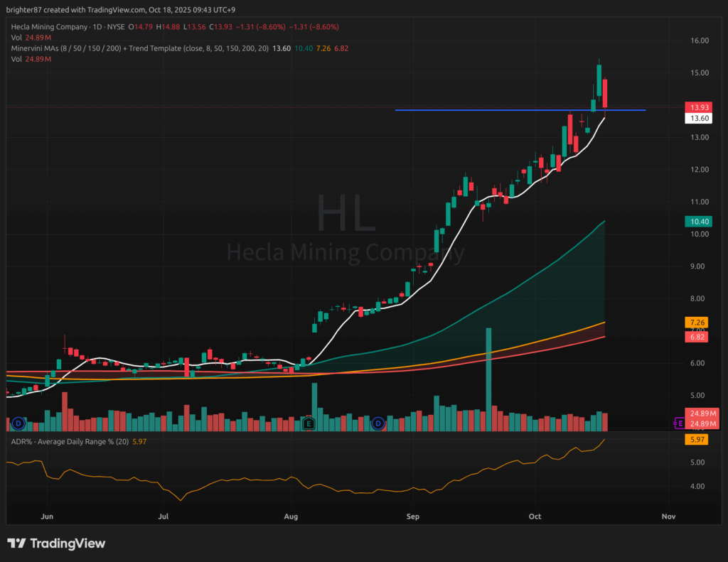Click the orange 7.26 moving average label
The image size is (728, 562).
(x=697, y=323)
